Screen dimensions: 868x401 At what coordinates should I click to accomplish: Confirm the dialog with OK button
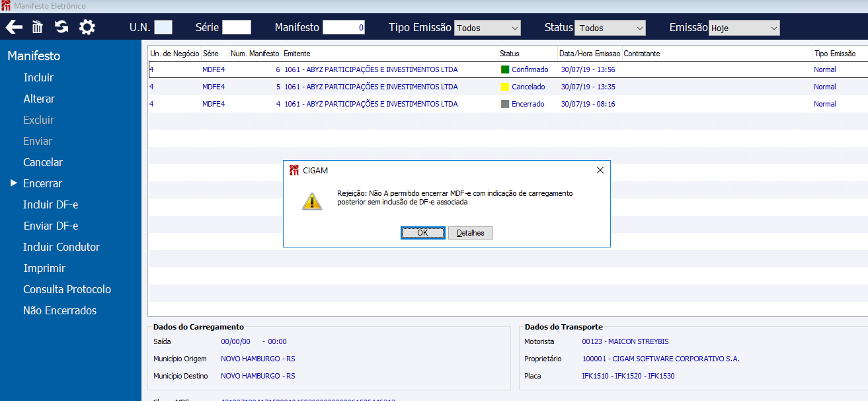[422, 233]
